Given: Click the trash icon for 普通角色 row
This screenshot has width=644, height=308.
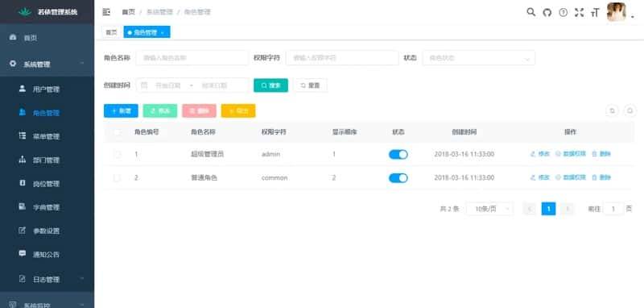Looking at the screenshot, I should (594, 177).
